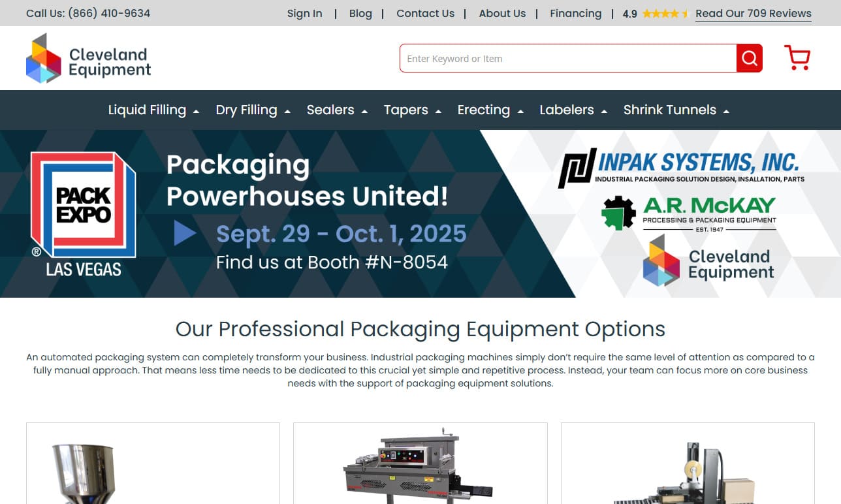Open the hopper filler product thumbnail
Viewport: 841px width, 504px height.
[x=153, y=464]
